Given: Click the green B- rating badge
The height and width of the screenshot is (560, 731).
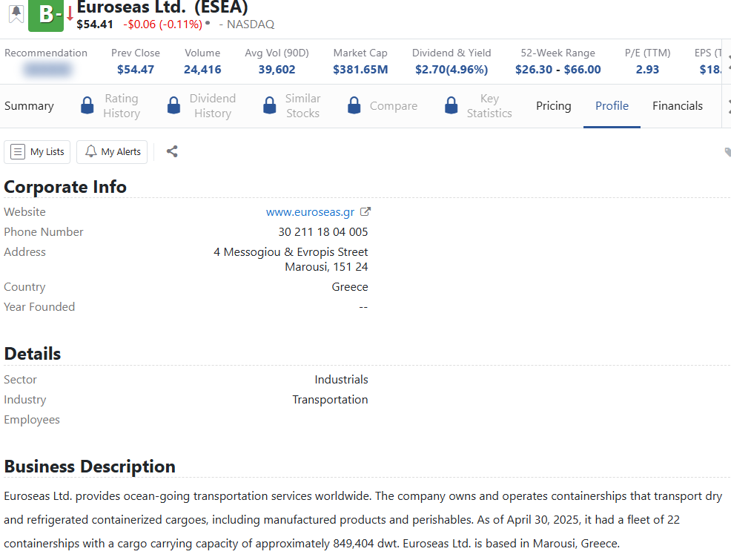Looking at the screenshot, I should point(46,15).
